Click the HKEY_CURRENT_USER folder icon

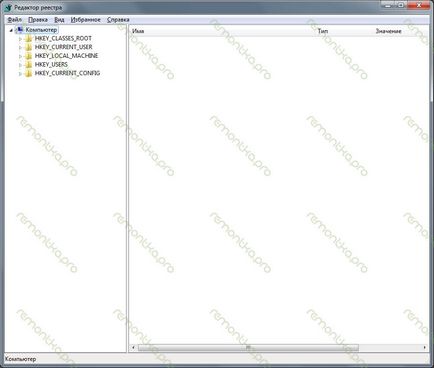coord(29,47)
